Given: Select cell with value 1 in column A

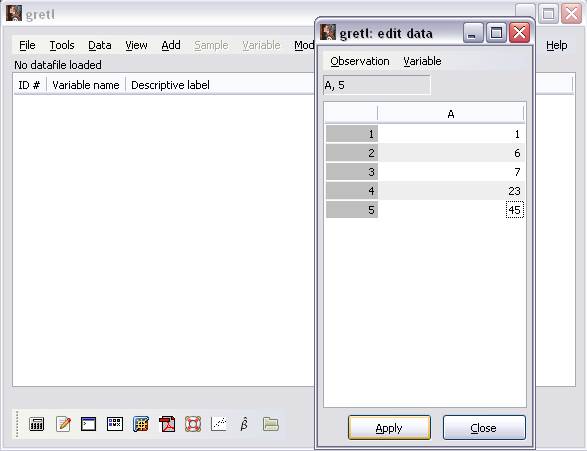Looking at the screenshot, I should (x=451, y=134).
